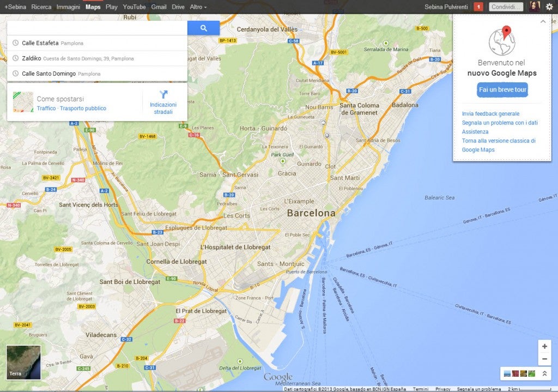Click the BV-1468 road shield

[147, 136]
